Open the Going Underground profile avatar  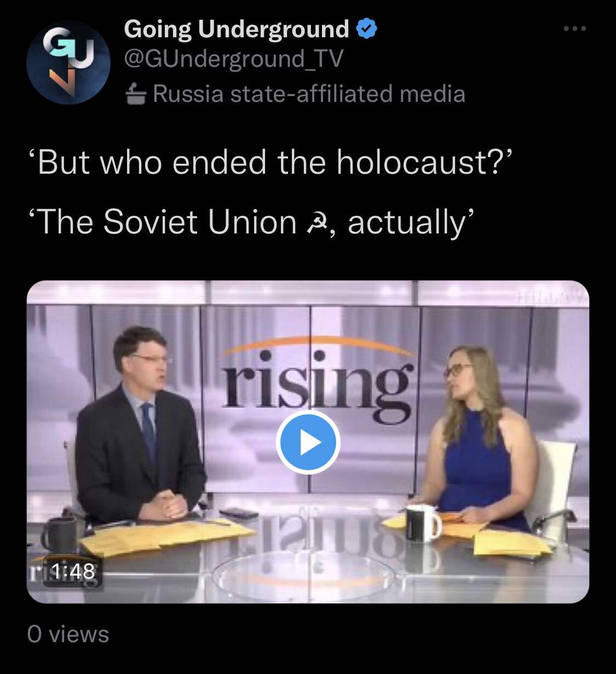tap(68, 62)
